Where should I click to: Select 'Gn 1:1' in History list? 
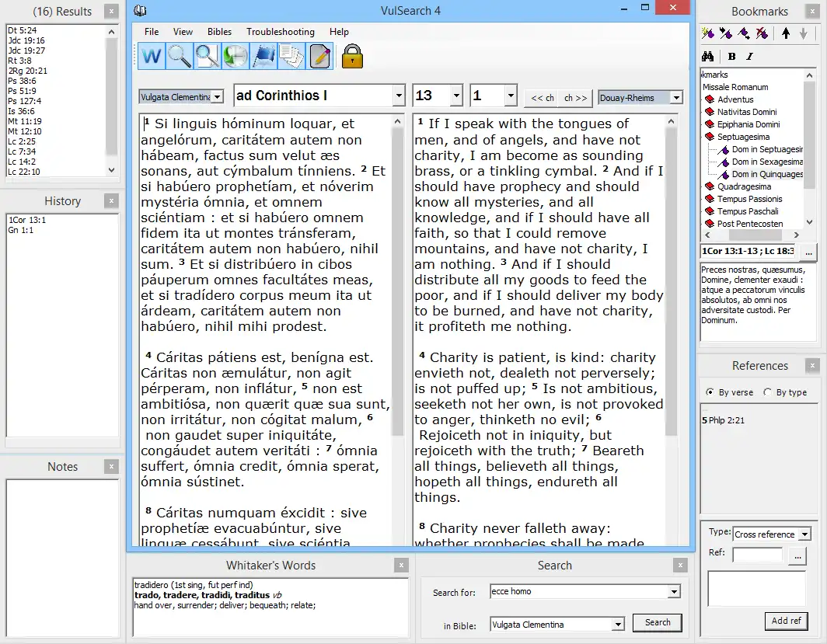click(20, 230)
